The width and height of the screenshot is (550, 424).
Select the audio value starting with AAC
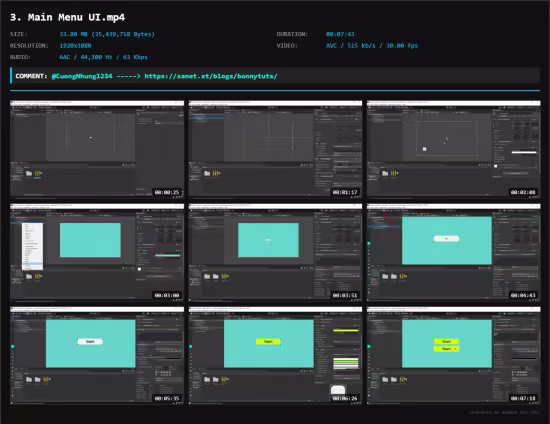pyautogui.click(x=103, y=57)
